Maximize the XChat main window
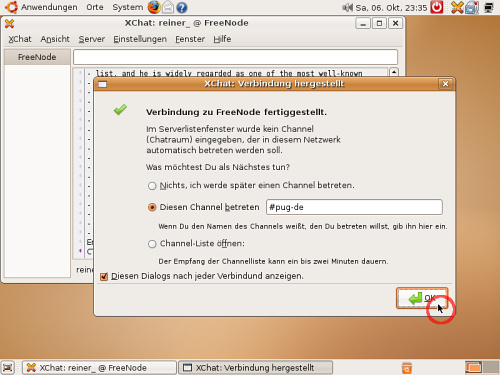Viewport: 500px width, 375px height. pyautogui.click(x=379, y=23)
